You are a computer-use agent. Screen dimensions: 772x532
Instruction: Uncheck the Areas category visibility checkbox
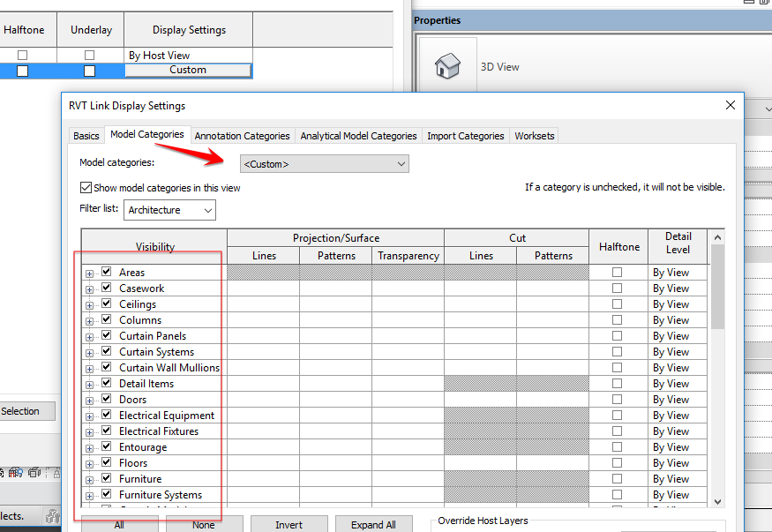pos(105,272)
